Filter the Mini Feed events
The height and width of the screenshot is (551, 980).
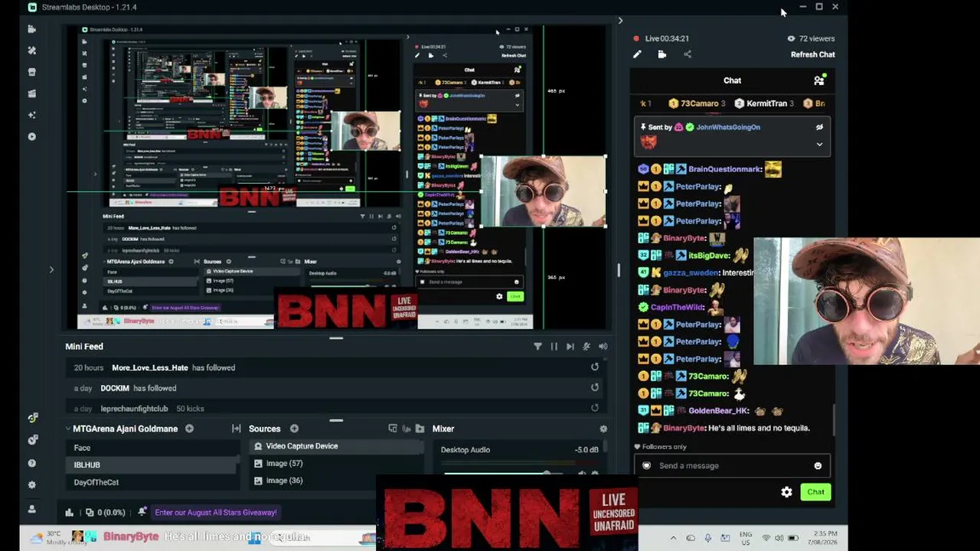pyautogui.click(x=537, y=347)
